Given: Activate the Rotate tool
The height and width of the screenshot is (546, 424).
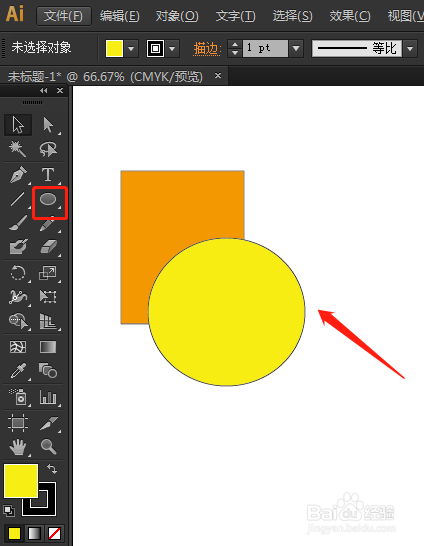Looking at the screenshot, I should pos(18,273).
